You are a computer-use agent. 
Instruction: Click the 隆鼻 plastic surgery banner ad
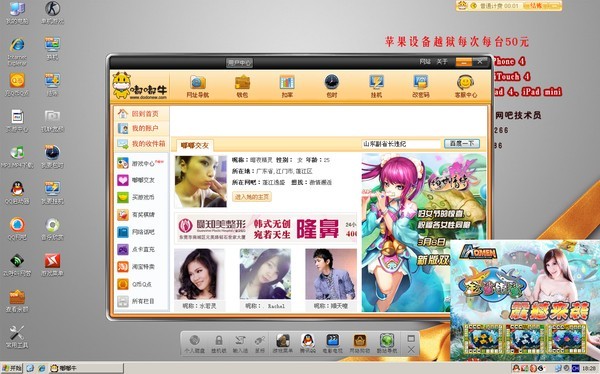[266, 228]
